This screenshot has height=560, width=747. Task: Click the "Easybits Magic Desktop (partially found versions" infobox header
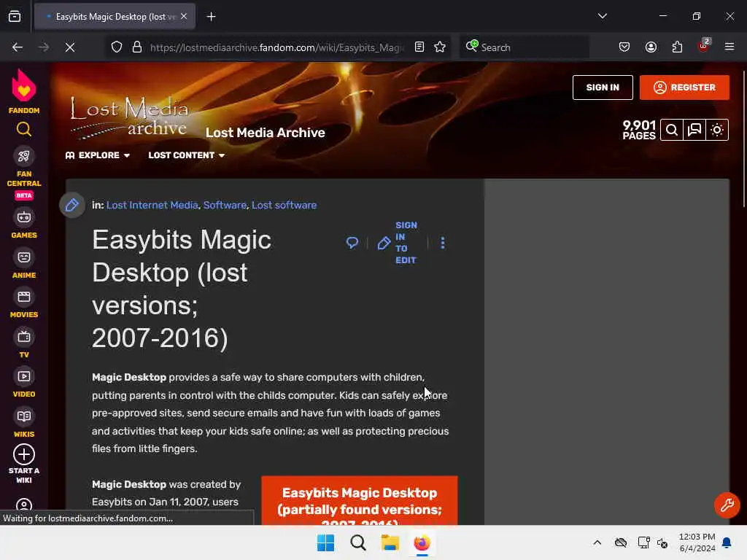coord(360,501)
